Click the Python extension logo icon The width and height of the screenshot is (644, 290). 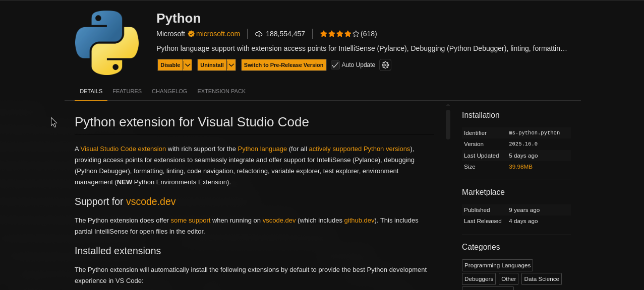107,43
